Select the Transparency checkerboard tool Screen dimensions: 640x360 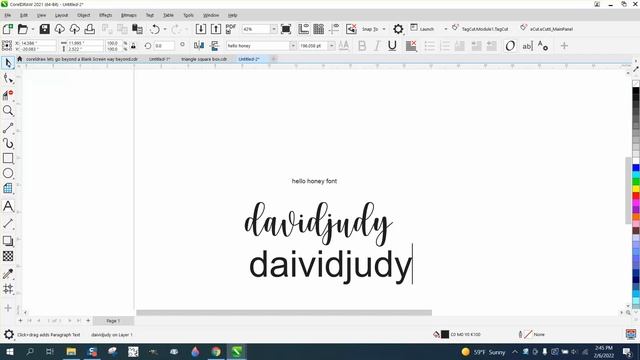tap(8, 256)
